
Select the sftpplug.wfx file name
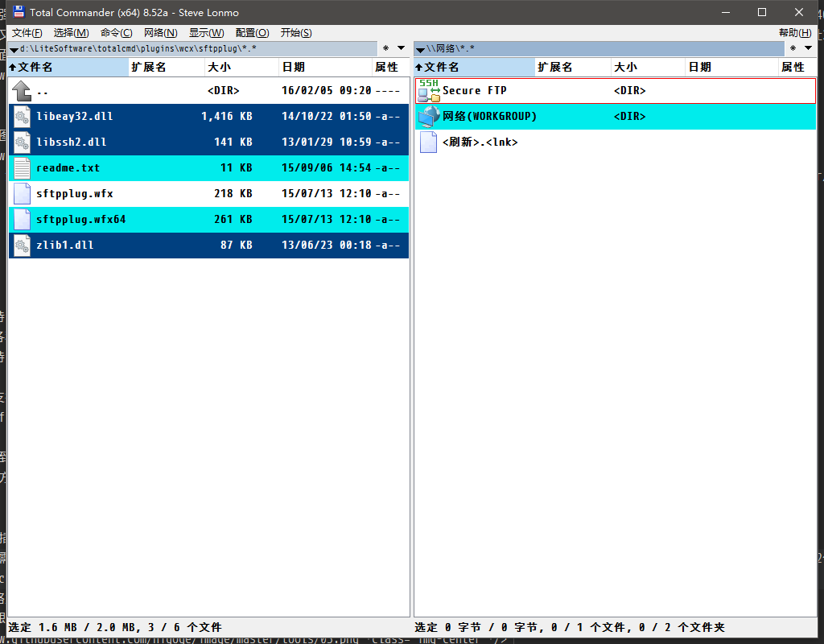[75, 194]
